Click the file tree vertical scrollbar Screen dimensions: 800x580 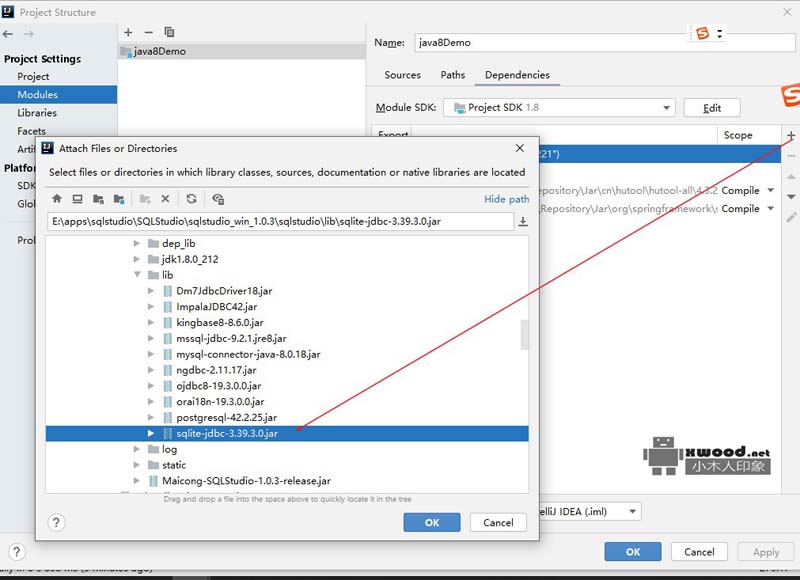pos(524,335)
